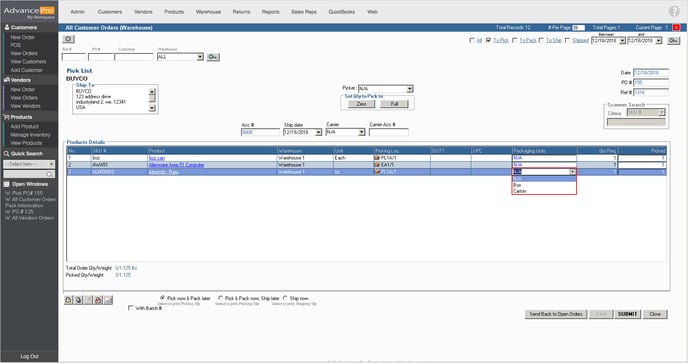Open the Sales Reps menu
The width and height of the screenshot is (688, 363).
point(304,12)
